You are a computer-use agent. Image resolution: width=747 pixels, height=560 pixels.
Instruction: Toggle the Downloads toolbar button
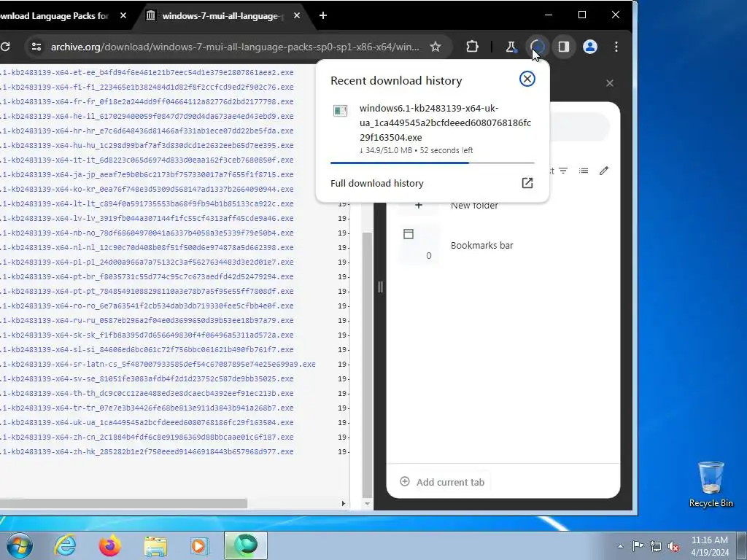(x=538, y=47)
